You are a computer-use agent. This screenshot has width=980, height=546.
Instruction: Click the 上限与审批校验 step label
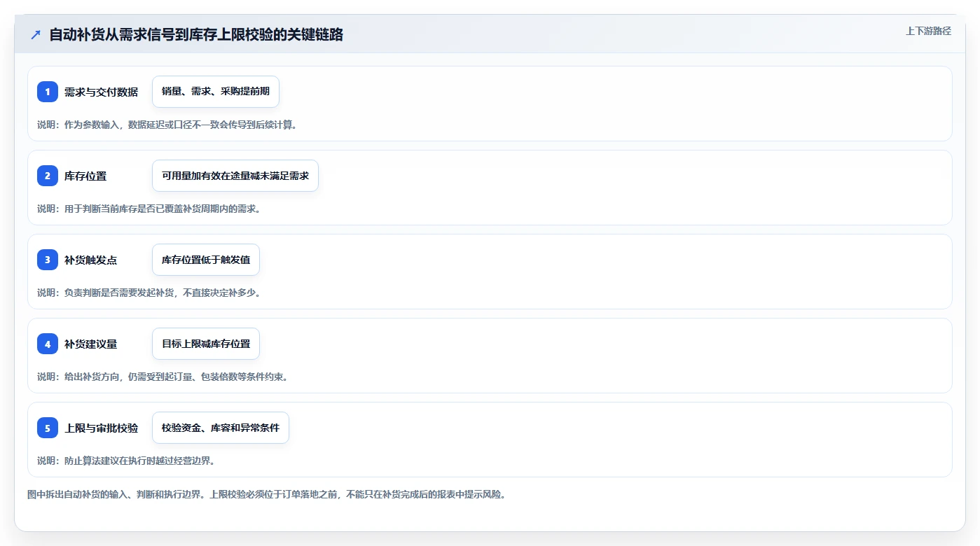click(101, 428)
